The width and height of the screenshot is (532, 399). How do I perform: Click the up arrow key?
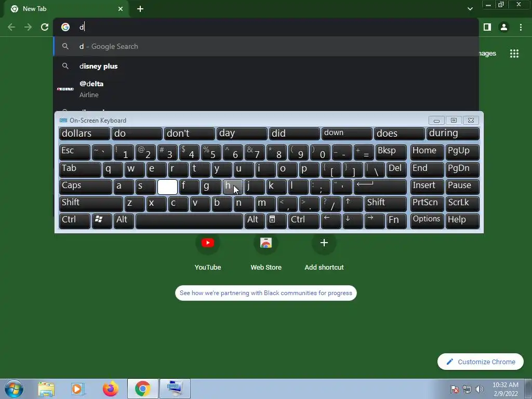click(353, 204)
